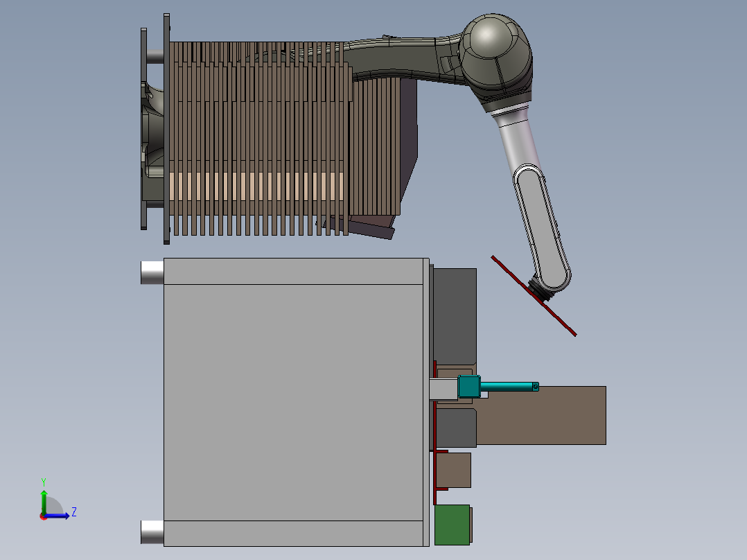
Task: Select the tall dark gray block beside cabinet
Action: (x=455, y=317)
